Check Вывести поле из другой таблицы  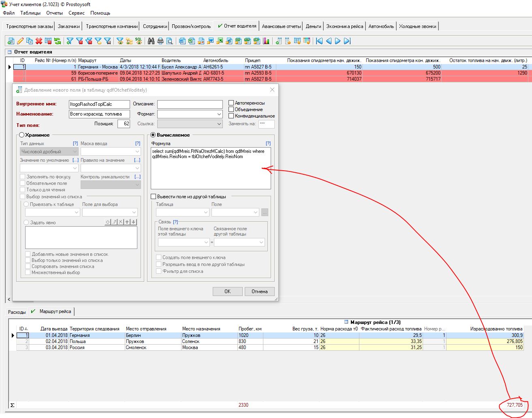[154, 197]
